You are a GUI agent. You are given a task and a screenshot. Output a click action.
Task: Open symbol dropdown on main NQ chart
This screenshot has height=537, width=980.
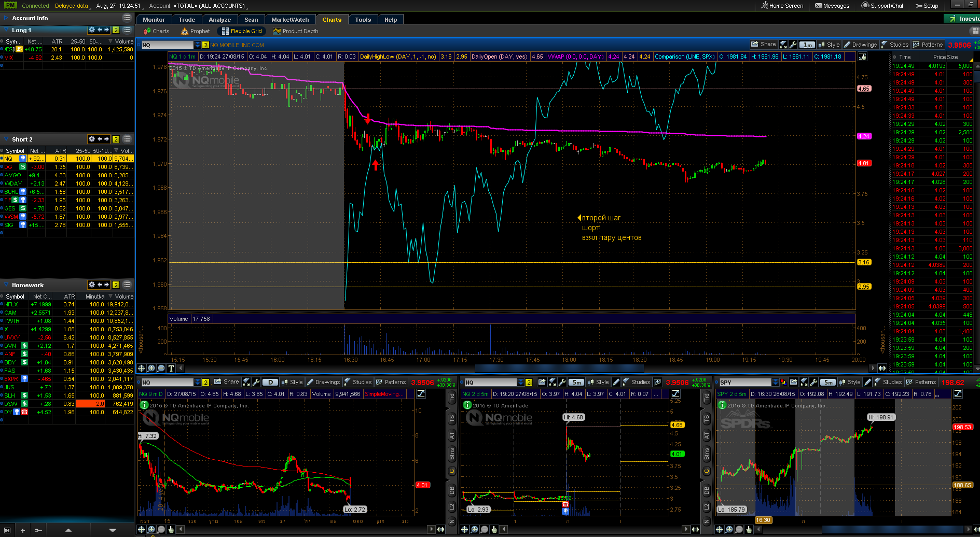click(x=197, y=45)
